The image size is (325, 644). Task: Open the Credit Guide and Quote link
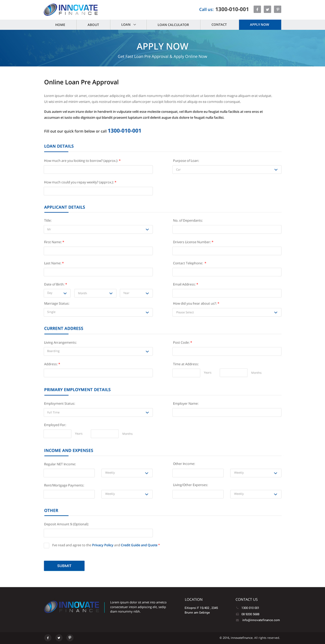pyautogui.click(x=139, y=545)
